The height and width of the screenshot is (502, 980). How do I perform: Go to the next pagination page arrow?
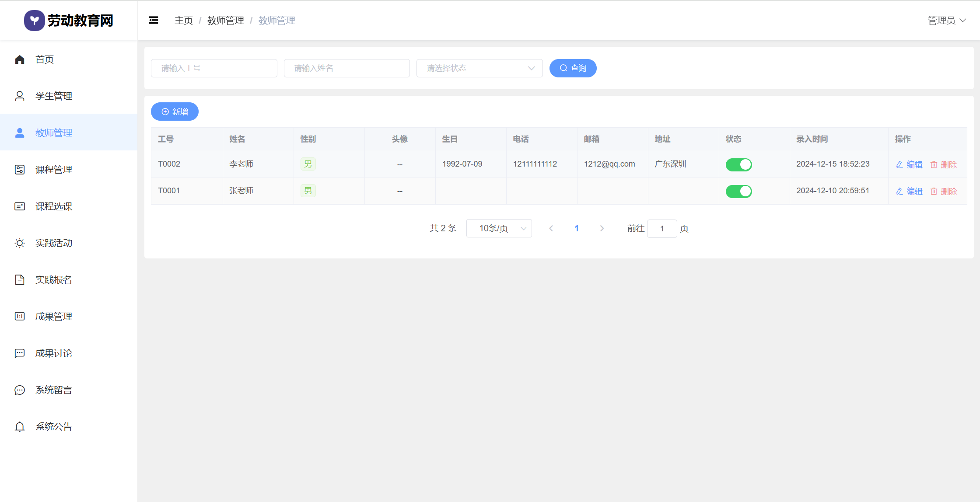pyautogui.click(x=602, y=229)
